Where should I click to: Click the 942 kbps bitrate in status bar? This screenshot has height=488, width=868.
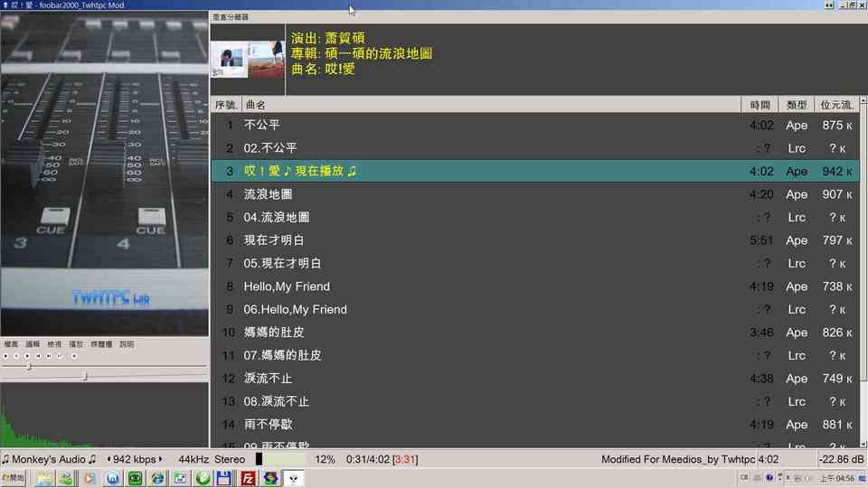pos(135,459)
